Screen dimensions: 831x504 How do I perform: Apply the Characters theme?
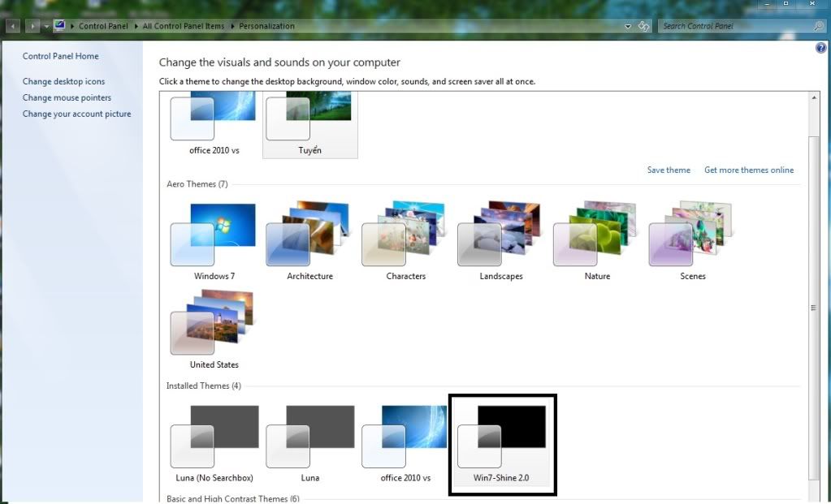[x=405, y=241]
